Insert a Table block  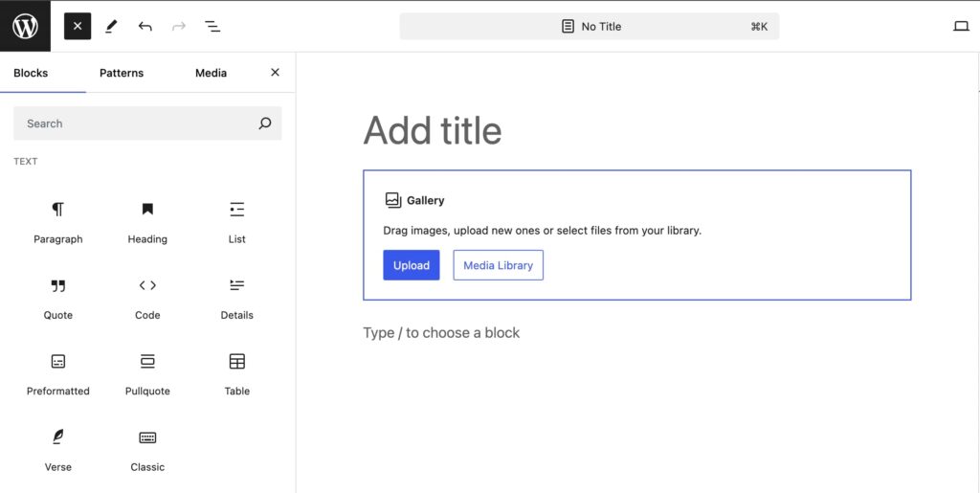237,375
